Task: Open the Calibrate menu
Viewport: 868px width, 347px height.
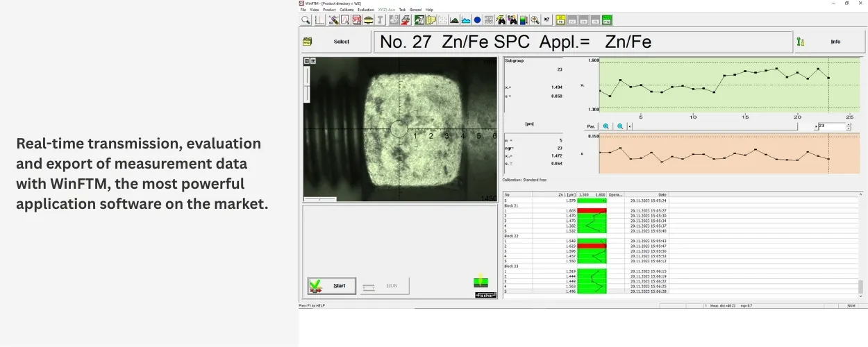Action: pyautogui.click(x=347, y=10)
